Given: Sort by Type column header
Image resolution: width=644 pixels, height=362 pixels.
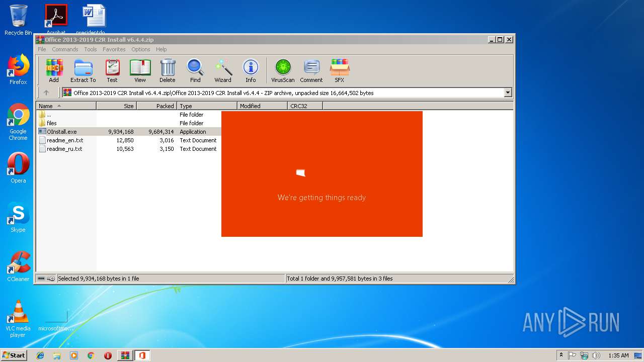Looking at the screenshot, I should point(207,106).
